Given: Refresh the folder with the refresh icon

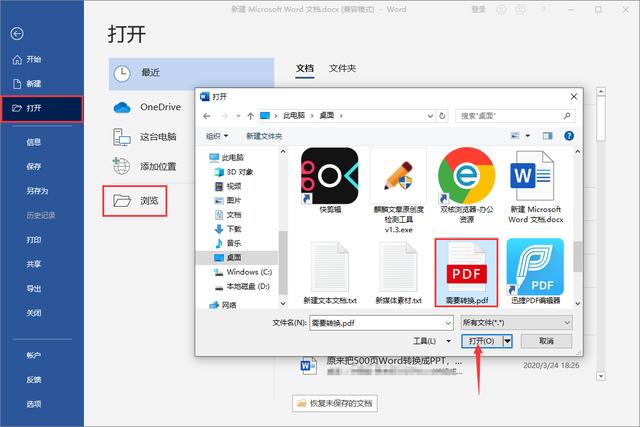Looking at the screenshot, I should point(442,116).
